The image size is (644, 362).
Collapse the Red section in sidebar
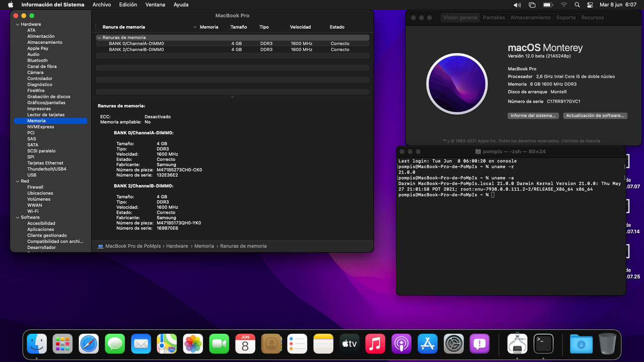(18, 181)
